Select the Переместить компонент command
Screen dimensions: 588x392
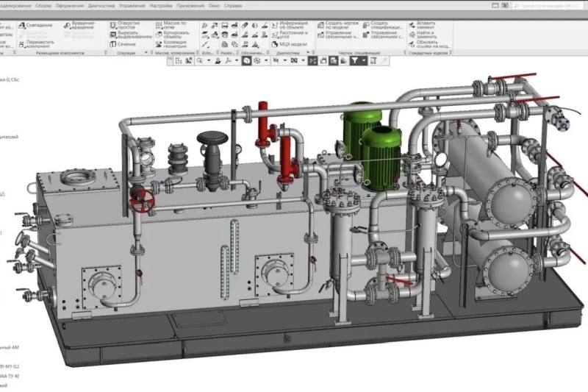pyautogui.click(x=36, y=44)
